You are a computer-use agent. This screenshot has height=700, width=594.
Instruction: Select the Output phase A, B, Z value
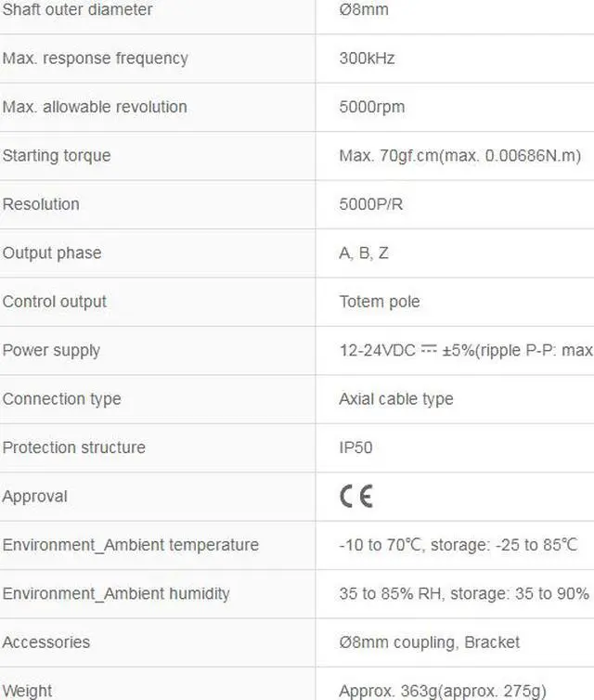364,253
